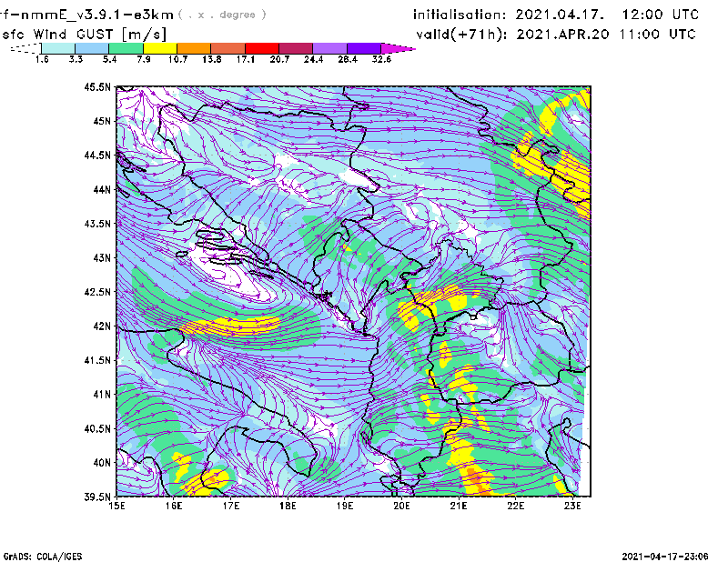Image resolution: width=728 pixels, height=562 pixels.
Task: Click the timestamp "2021-04-17-23:06"
Action: pos(665,557)
